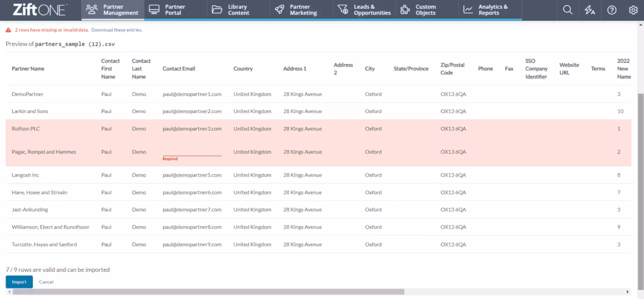Click the translate language icon
Image resolution: width=644 pixels, height=299 pixels.
pyautogui.click(x=589, y=9)
